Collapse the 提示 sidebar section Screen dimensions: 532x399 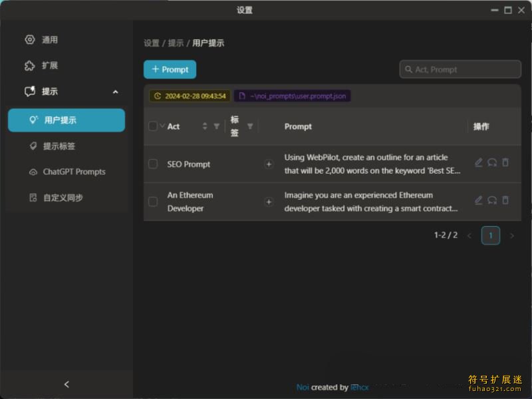(115, 92)
